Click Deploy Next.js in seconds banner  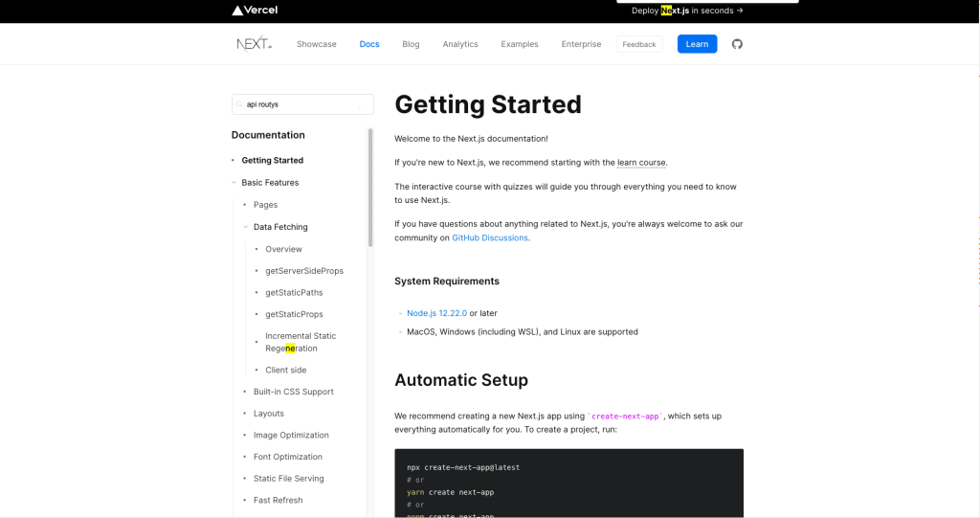click(x=687, y=11)
